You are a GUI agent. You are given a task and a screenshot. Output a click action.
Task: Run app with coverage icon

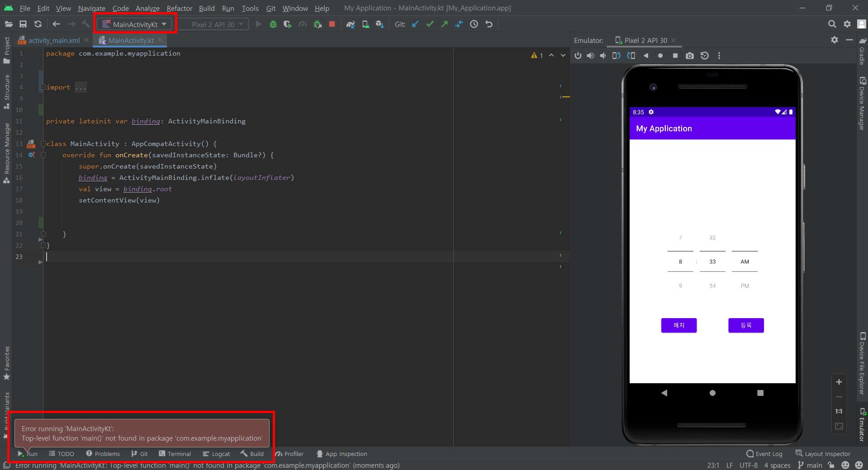point(288,24)
